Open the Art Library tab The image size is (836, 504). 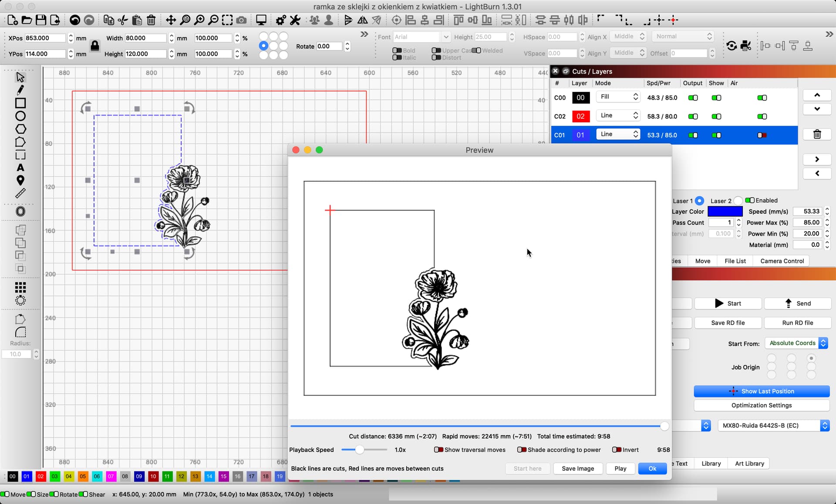[749, 464]
